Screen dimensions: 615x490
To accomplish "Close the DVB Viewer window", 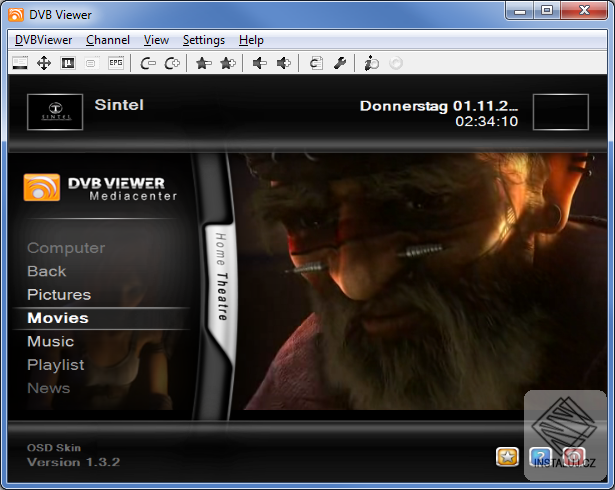I will pos(584,11).
